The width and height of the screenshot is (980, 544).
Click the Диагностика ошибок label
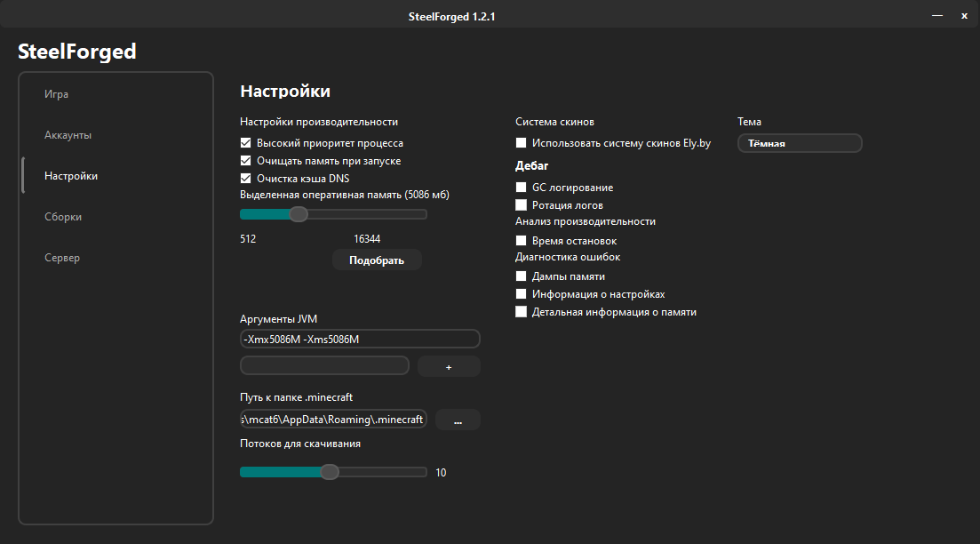568,257
